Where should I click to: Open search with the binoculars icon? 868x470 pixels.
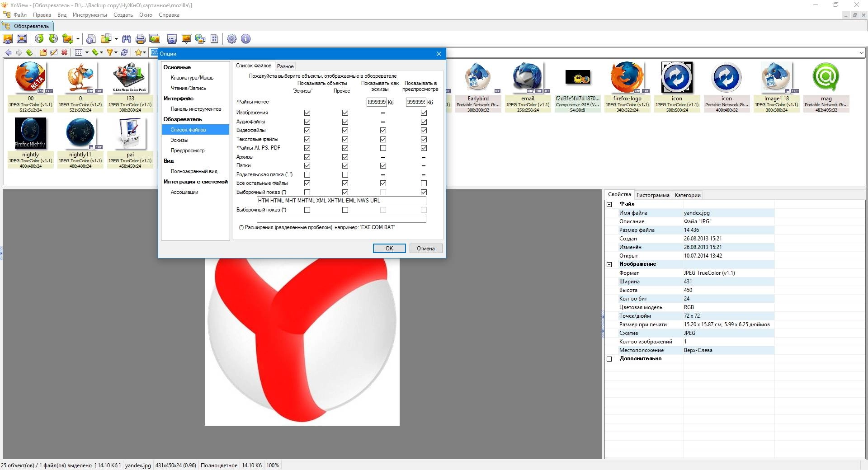point(127,39)
